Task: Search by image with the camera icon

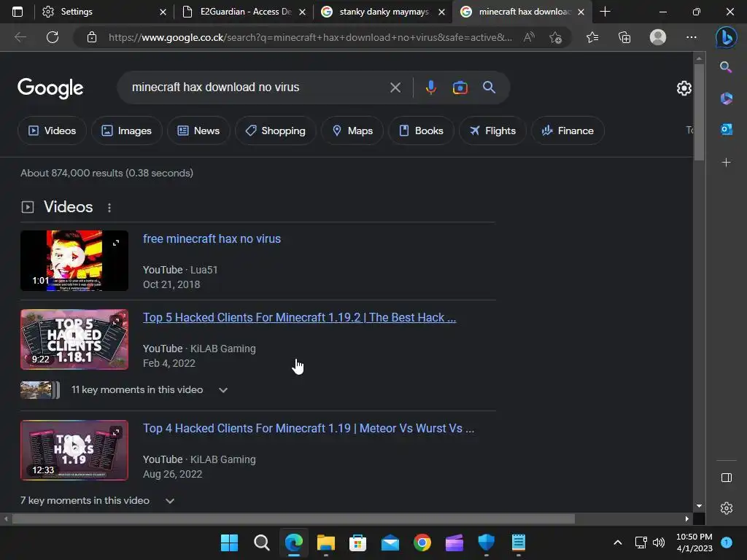Action: click(460, 87)
